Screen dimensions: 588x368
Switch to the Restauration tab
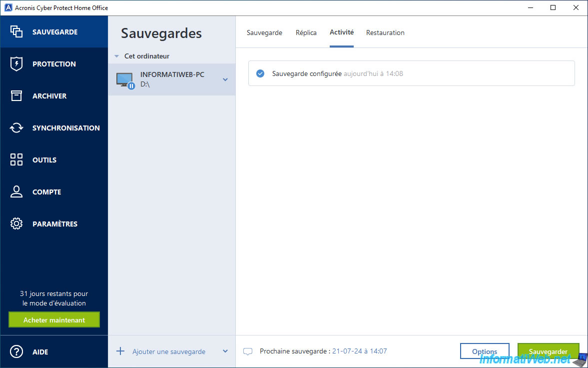[385, 32]
